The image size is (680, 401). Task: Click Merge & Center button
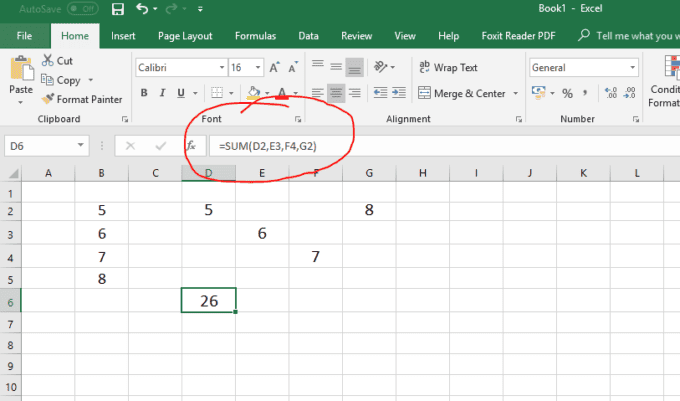462,94
